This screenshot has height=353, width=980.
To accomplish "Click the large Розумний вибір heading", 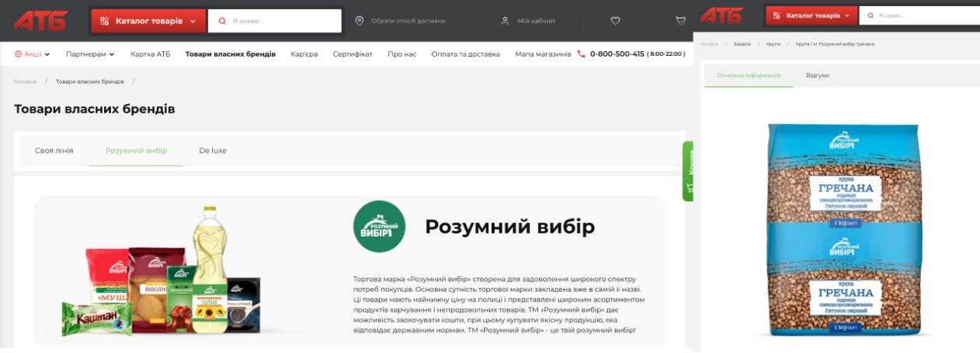I will click(x=509, y=227).
